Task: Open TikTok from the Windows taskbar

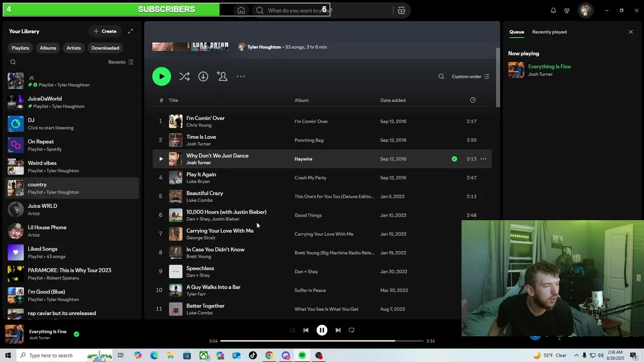Action: tap(253, 355)
